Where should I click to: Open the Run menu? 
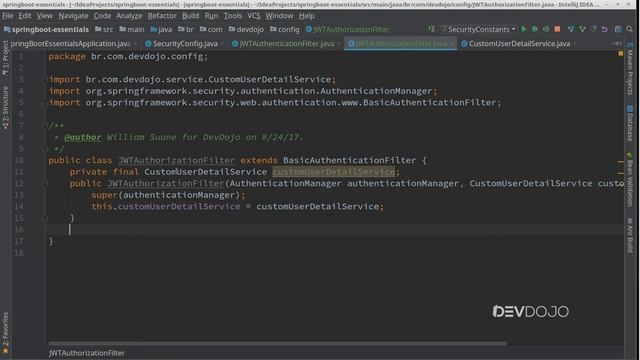pyautogui.click(x=211, y=16)
